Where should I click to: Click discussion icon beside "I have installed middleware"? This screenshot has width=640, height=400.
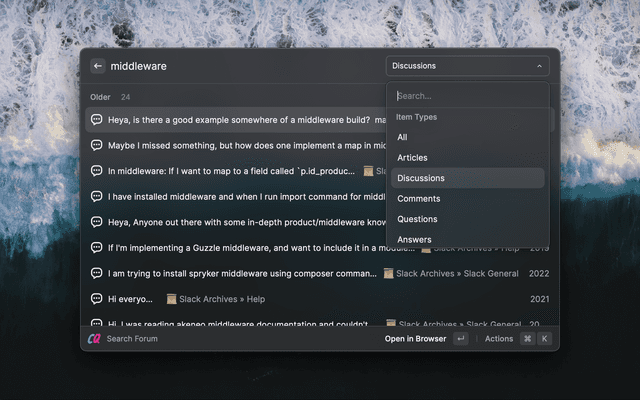point(97,196)
